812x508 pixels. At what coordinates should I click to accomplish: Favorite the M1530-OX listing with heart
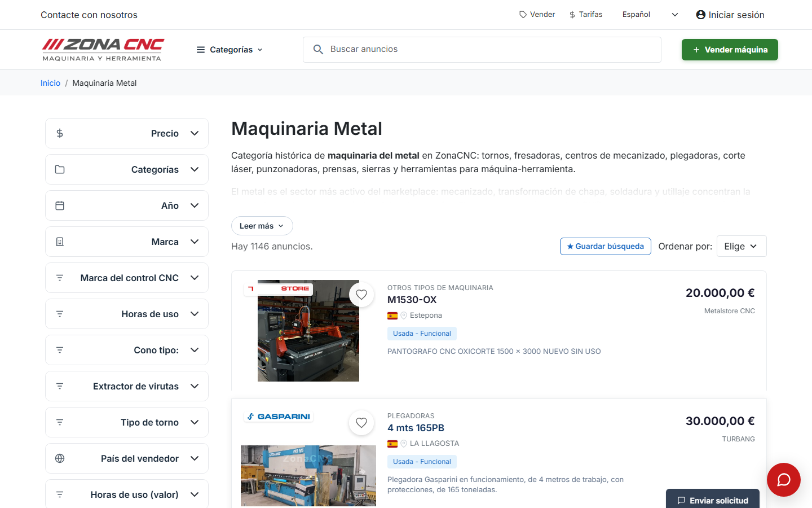(361, 295)
